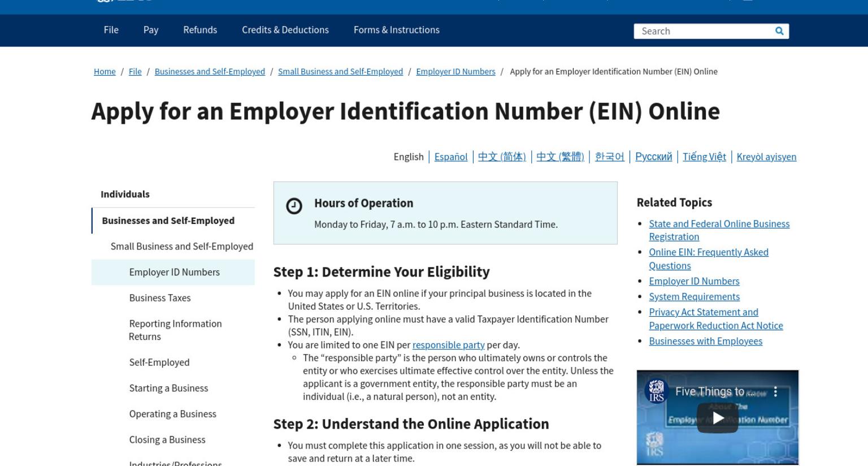The width and height of the screenshot is (868, 466).
Task: Click the Step 2: Understand the Online Application heading
Action: click(x=411, y=424)
